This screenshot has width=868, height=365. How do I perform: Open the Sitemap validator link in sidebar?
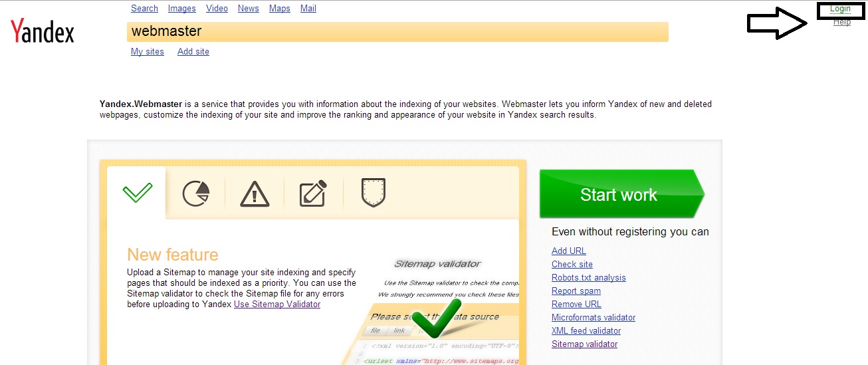click(x=584, y=344)
